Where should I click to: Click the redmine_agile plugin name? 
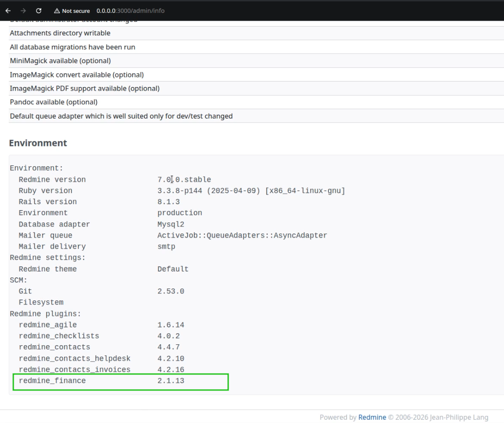(48, 325)
